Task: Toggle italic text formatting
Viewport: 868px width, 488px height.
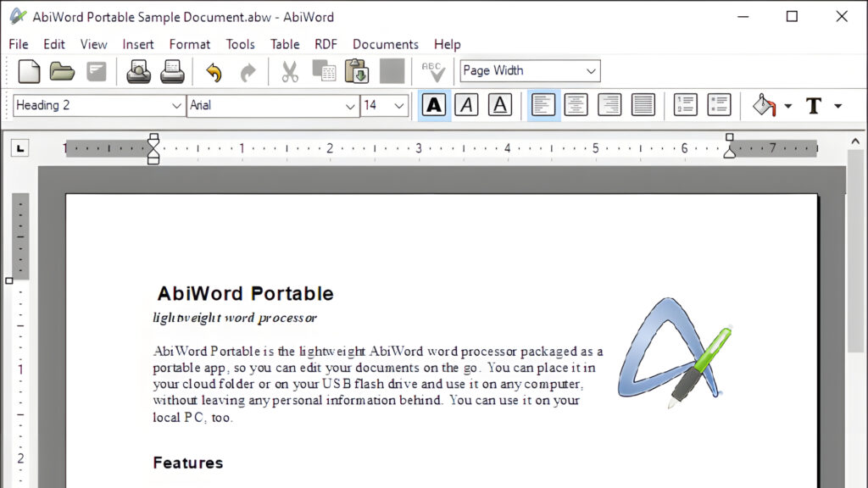Action: coord(467,105)
